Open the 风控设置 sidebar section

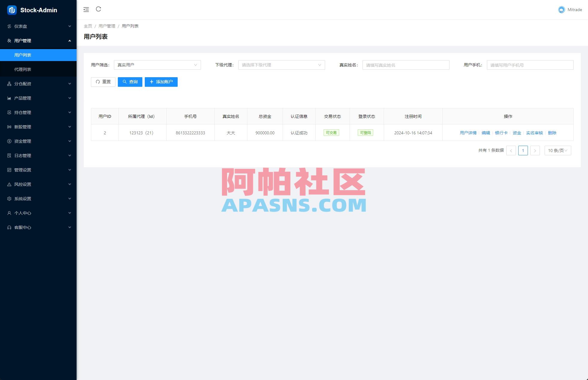(22, 184)
